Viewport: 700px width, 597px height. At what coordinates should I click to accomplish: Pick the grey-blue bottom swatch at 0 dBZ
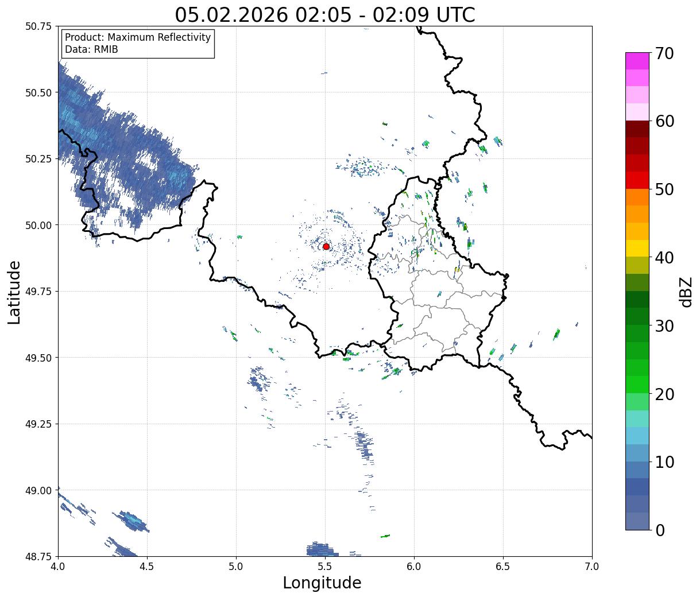[637, 521]
